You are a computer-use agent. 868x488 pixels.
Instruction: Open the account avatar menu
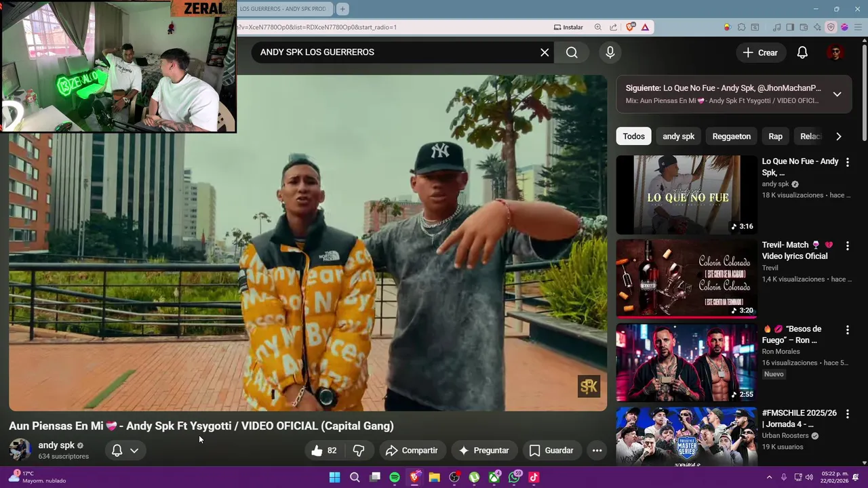tap(835, 52)
